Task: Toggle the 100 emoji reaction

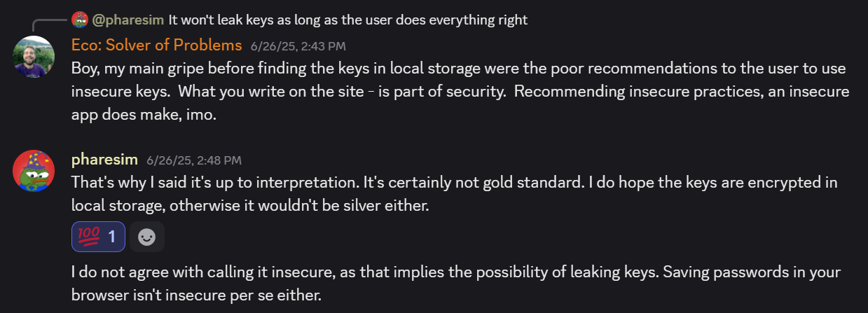Action: pyautogui.click(x=98, y=237)
